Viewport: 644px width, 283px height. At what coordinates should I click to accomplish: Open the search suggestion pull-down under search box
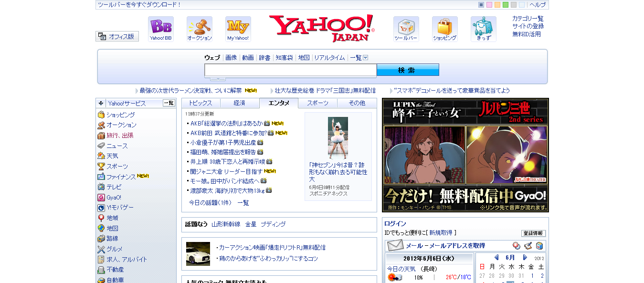(218, 79)
